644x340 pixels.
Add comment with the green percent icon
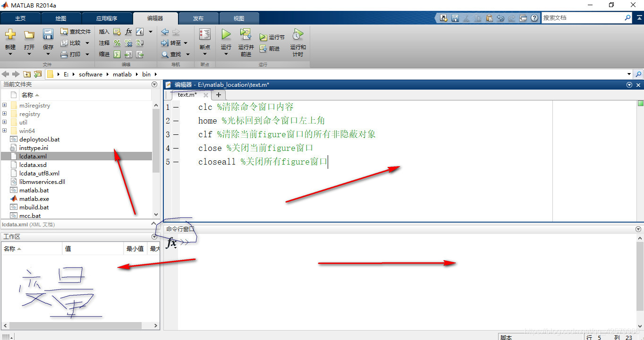tap(117, 43)
